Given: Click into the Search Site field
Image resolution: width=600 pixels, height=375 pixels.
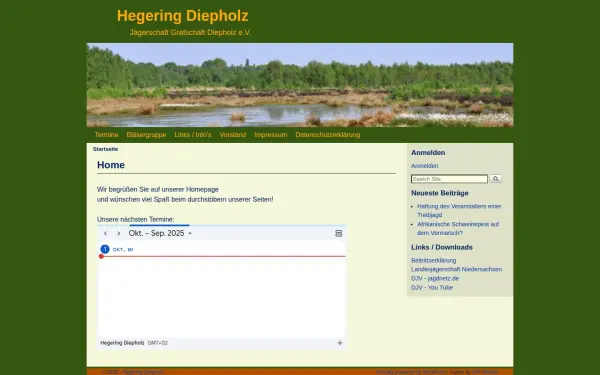Looking at the screenshot, I should tap(449, 179).
